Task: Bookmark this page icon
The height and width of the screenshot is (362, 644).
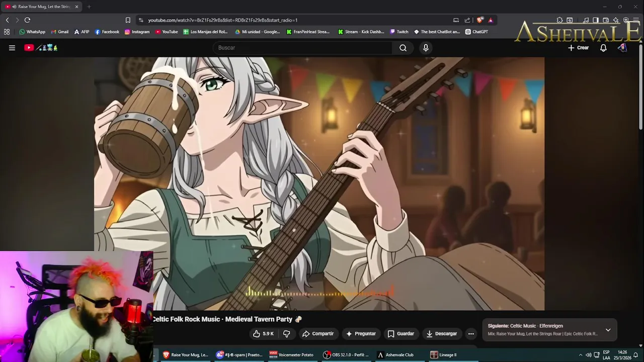Action: (128, 20)
